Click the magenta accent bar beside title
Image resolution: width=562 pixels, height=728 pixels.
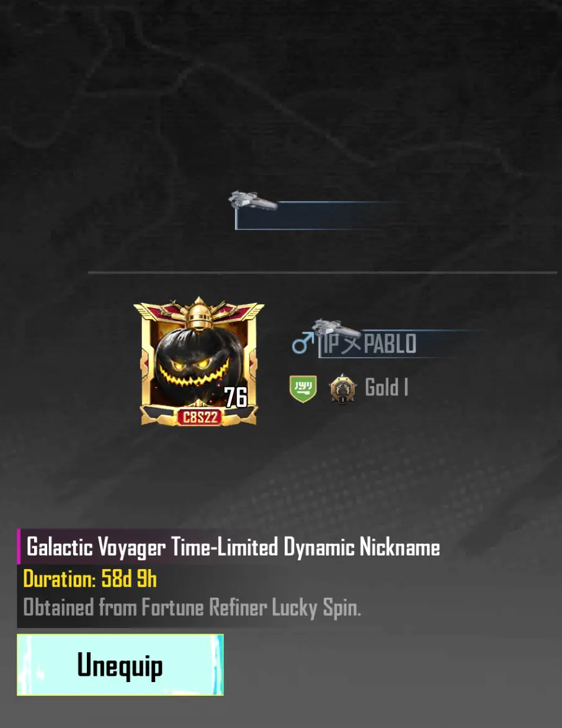pyautogui.click(x=19, y=546)
